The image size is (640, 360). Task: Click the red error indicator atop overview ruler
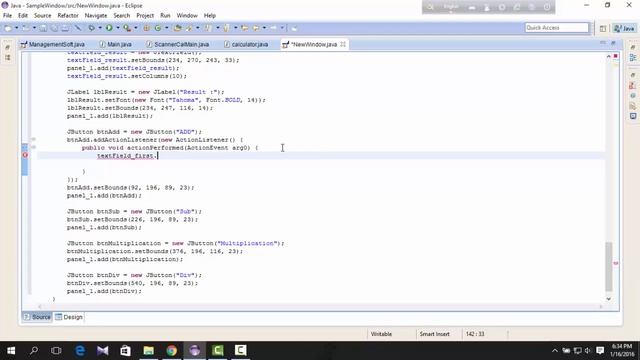click(616, 56)
